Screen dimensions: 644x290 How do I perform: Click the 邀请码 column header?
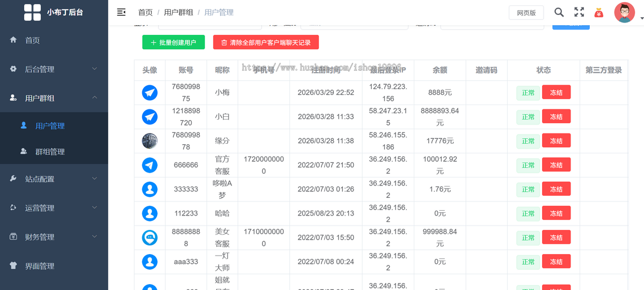486,70
